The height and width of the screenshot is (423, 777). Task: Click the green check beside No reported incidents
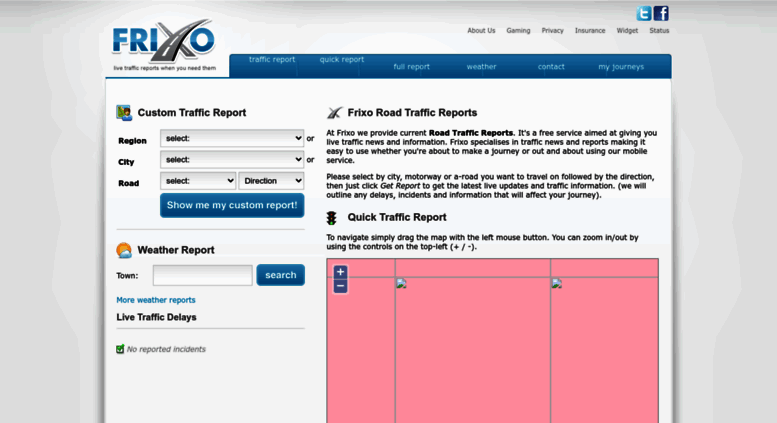coord(120,349)
